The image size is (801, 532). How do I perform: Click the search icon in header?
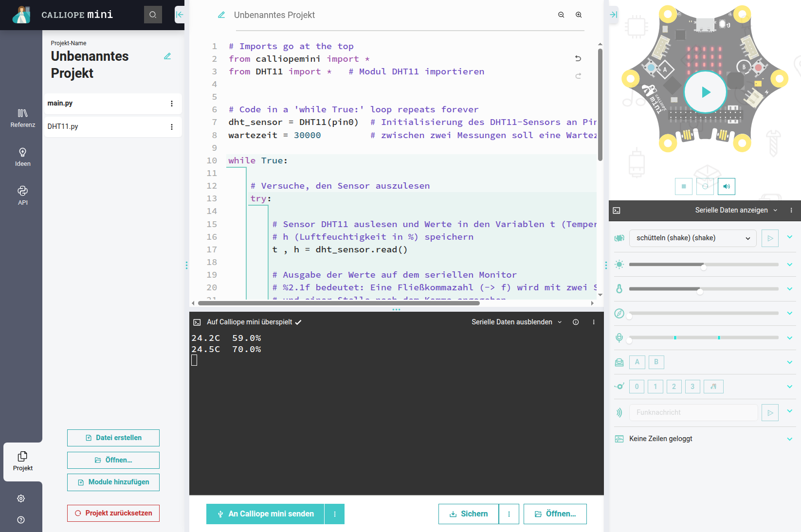click(x=153, y=15)
